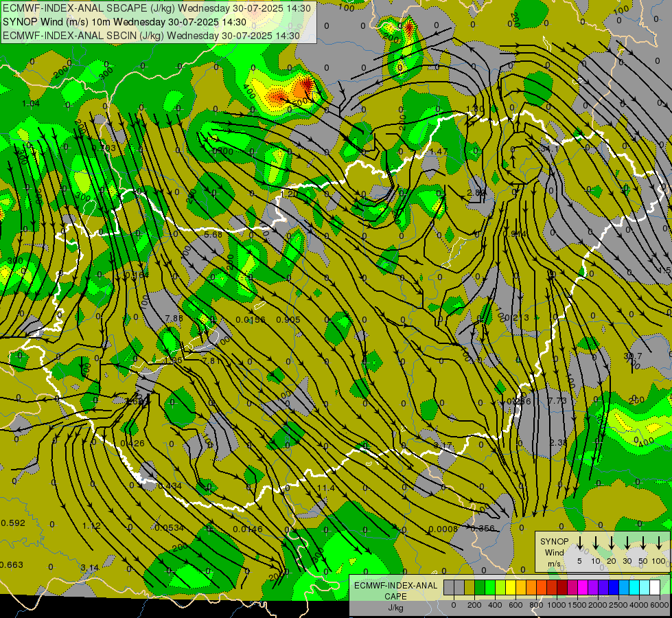This screenshot has height=618, width=672.
Task: Pick the cyan 4000 CAPE legend swatch
Action: point(634,588)
